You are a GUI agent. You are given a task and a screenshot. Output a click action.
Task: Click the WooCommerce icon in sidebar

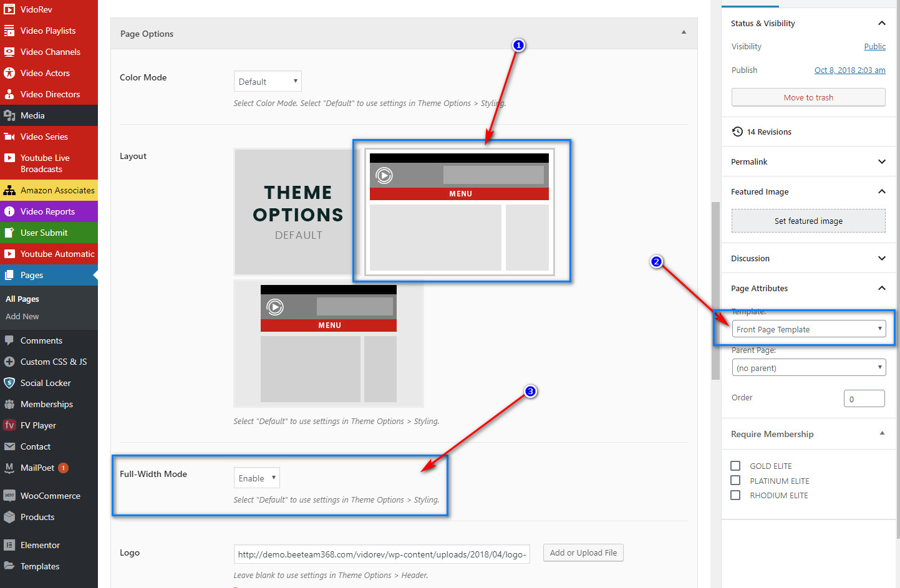9,496
